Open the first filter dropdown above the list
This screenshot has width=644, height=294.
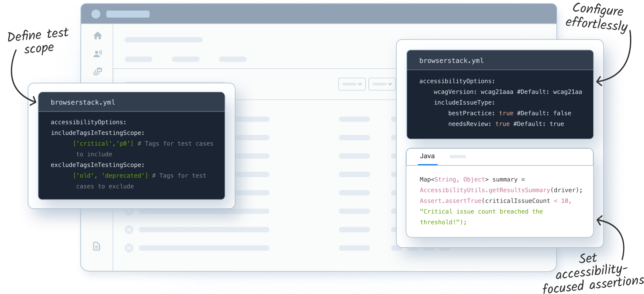pos(352,84)
